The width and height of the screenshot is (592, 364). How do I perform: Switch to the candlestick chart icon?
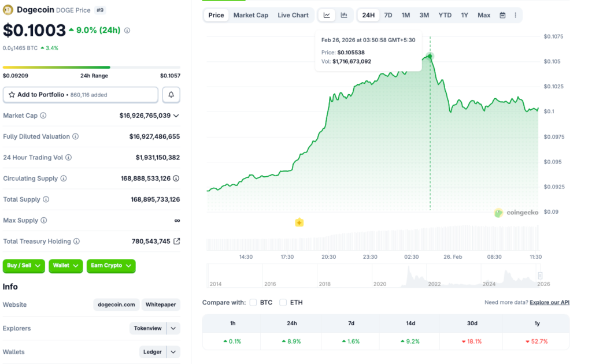pyautogui.click(x=344, y=15)
